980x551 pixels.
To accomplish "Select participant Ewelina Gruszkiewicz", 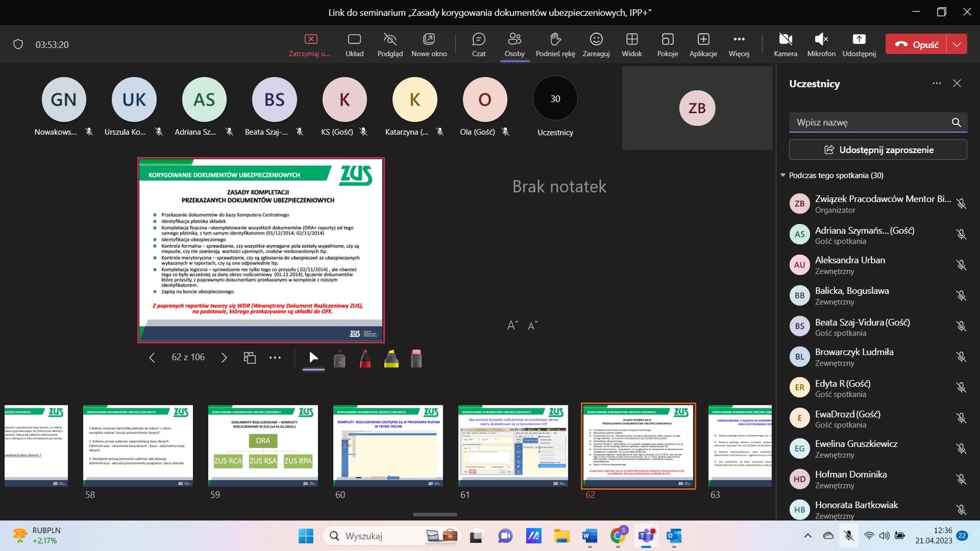I will click(878, 449).
